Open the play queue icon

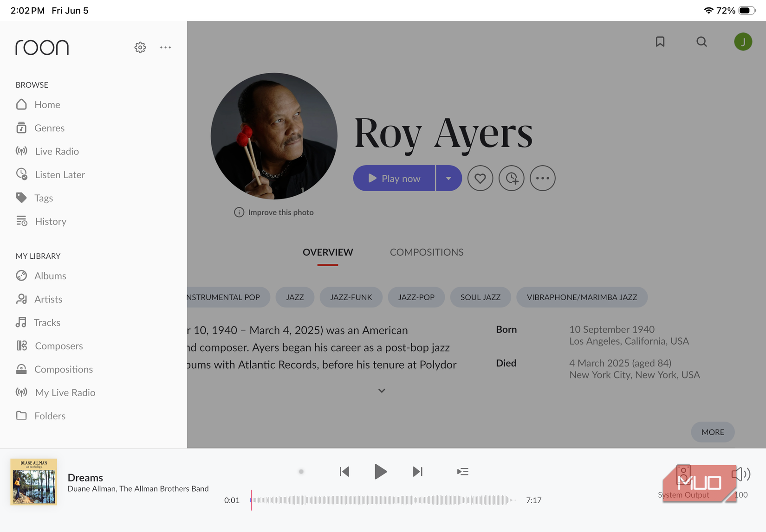[463, 472]
